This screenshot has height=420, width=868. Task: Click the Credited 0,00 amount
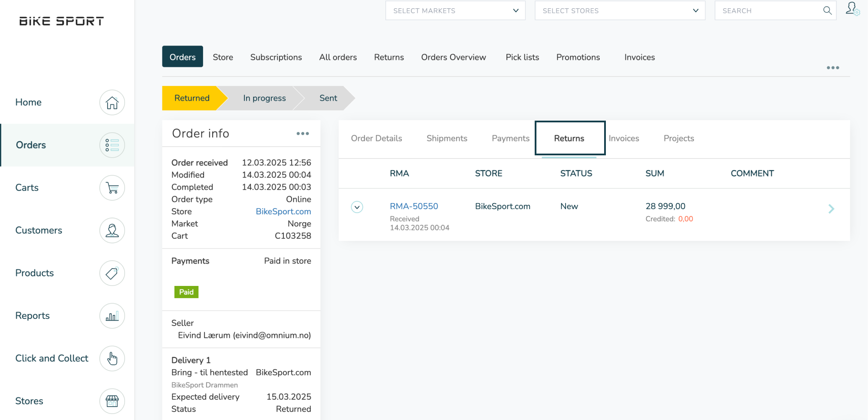click(685, 219)
